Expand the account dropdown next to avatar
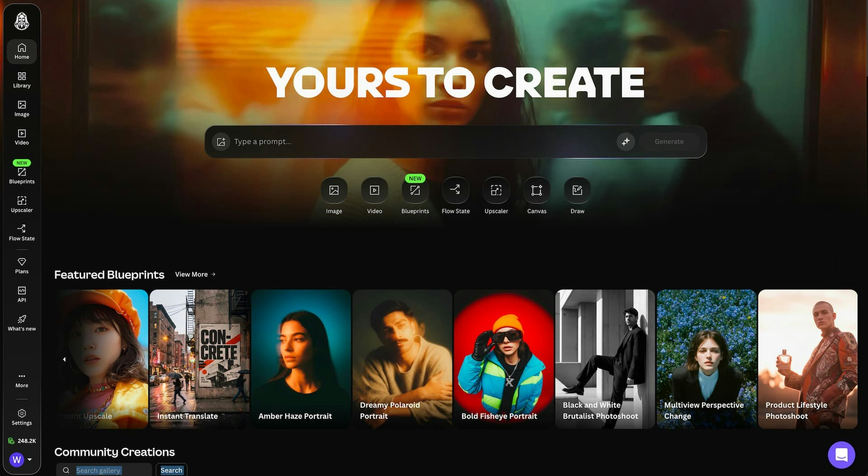Screen dimensions: 868x476 tap(29, 460)
